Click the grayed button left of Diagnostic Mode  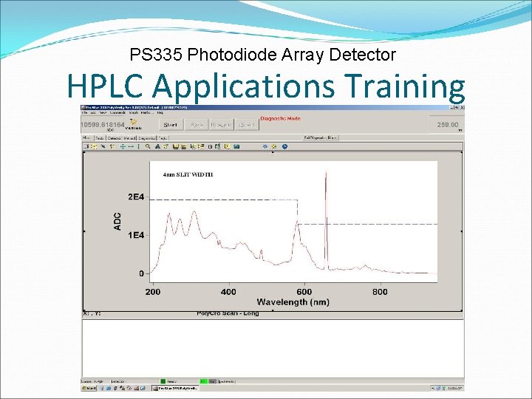[x=247, y=125]
